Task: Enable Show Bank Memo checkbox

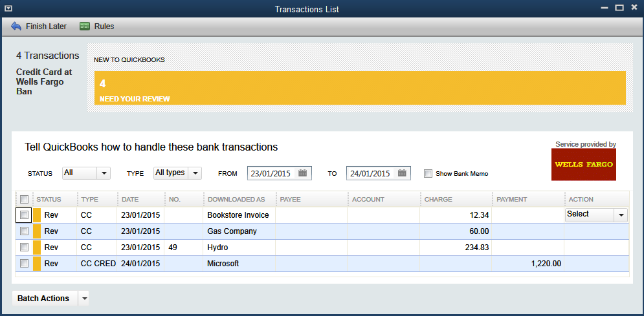Action: pos(428,173)
